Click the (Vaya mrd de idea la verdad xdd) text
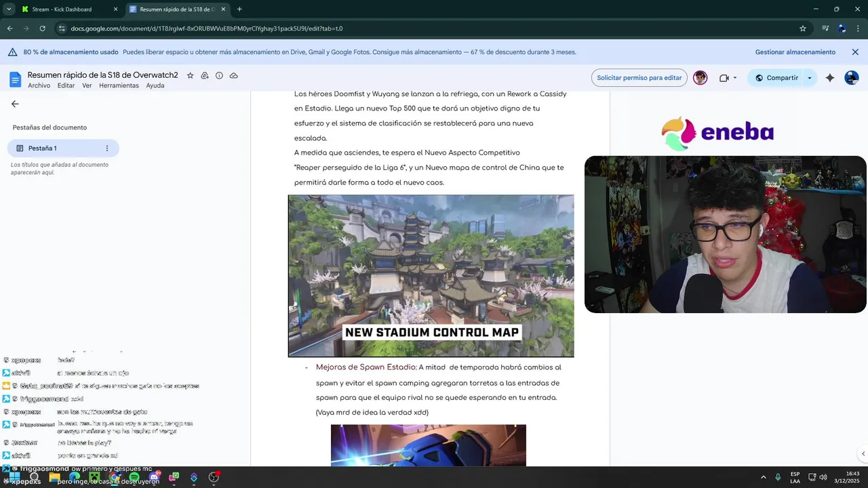Viewport: 868px width, 488px height. (x=372, y=412)
